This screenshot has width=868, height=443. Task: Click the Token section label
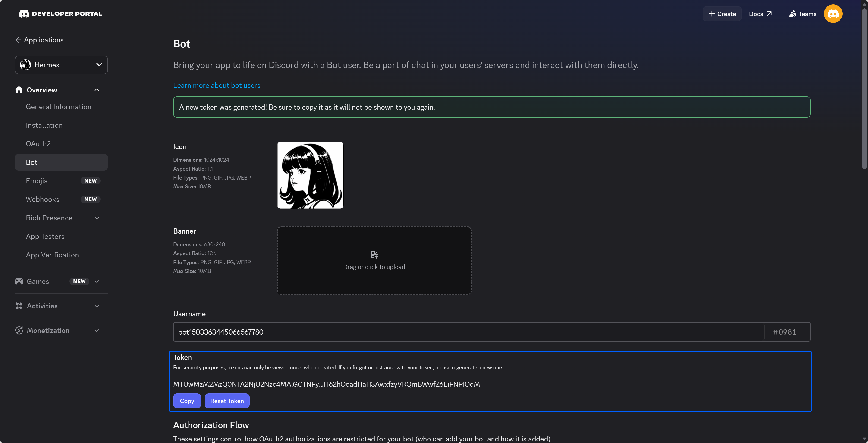[182, 357]
